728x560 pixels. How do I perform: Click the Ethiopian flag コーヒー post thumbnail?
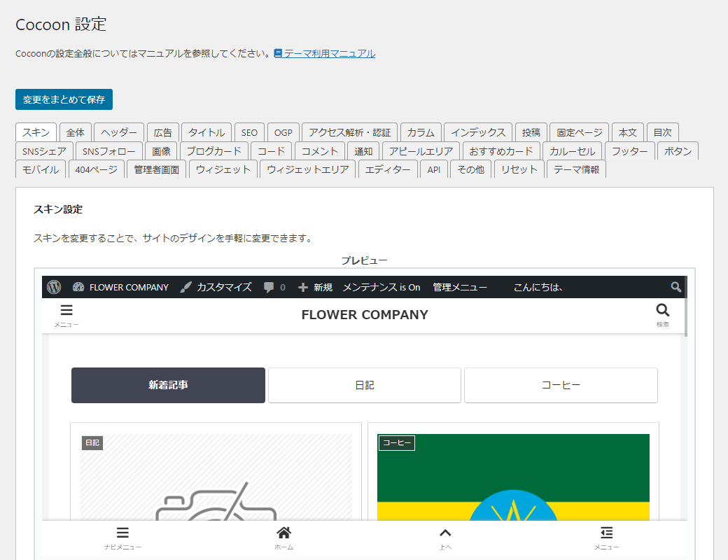[x=513, y=483]
